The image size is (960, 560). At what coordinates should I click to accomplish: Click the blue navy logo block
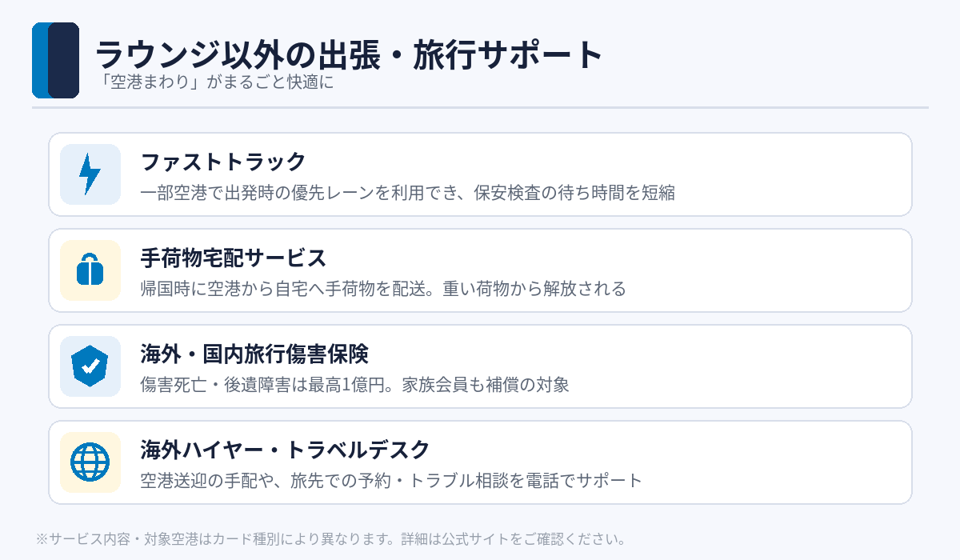[x=55, y=60]
